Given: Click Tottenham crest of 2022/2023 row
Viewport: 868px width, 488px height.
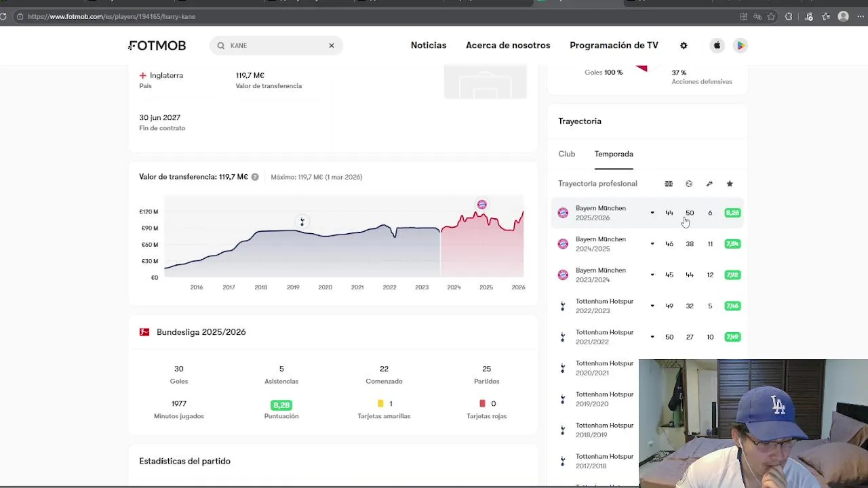Looking at the screenshot, I should coord(563,306).
